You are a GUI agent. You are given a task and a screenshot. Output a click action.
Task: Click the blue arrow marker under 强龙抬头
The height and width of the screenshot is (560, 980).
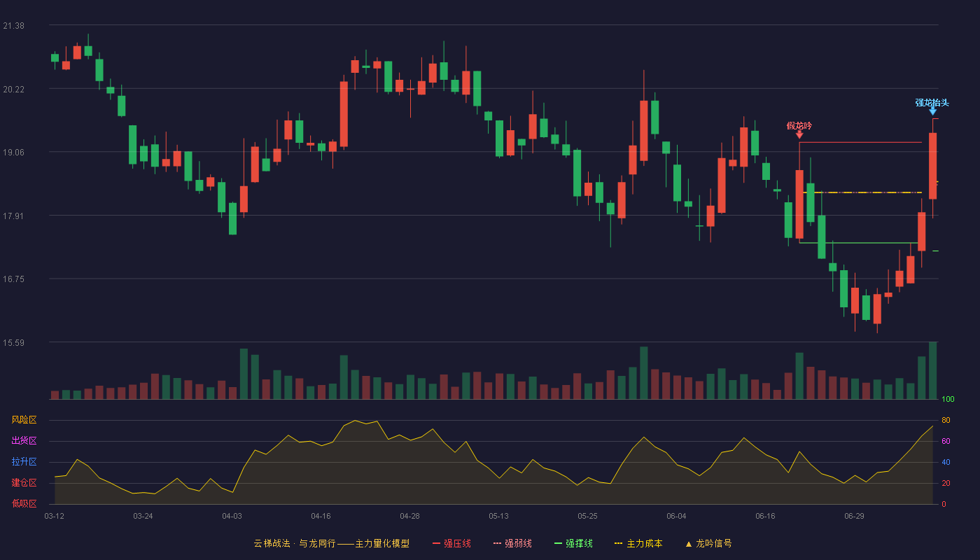pyautogui.click(x=932, y=111)
